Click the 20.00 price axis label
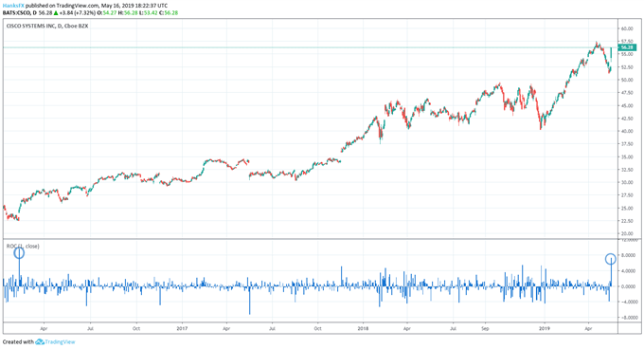644x349 pixels. coord(627,233)
